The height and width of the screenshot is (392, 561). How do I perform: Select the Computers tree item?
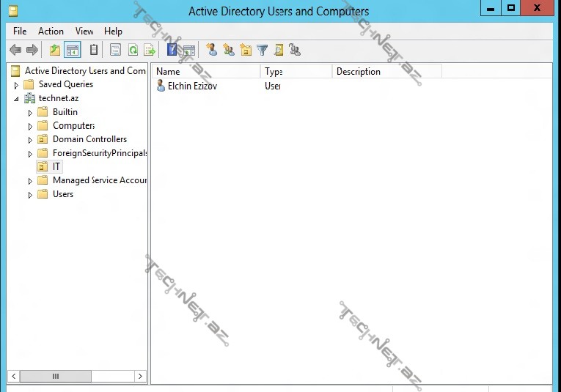[x=74, y=125]
